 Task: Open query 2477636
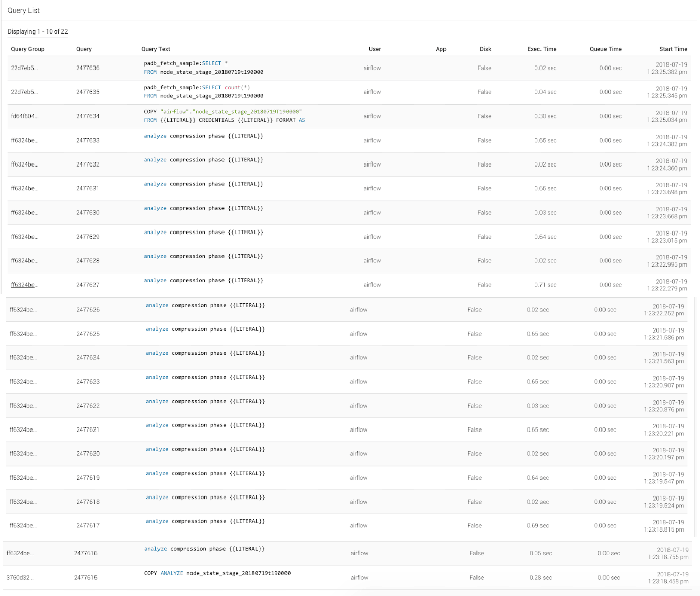click(x=88, y=68)
